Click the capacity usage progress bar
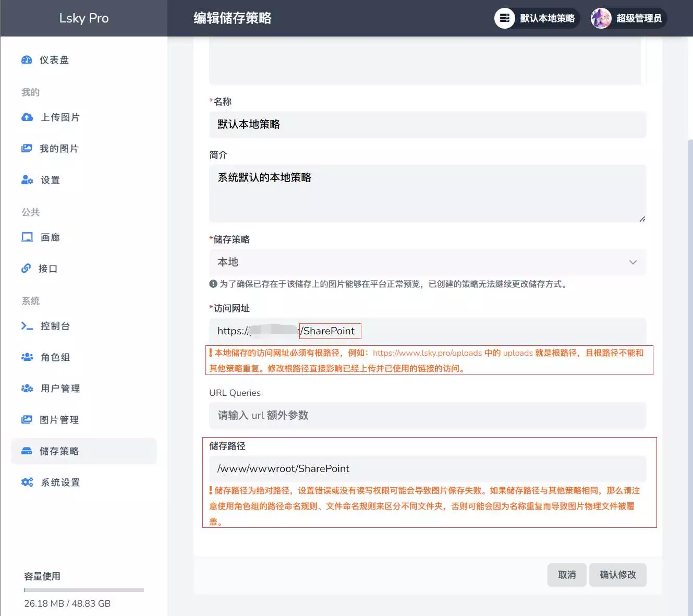The width and height of the screenshot is (693, 616). tap(83, 590)
